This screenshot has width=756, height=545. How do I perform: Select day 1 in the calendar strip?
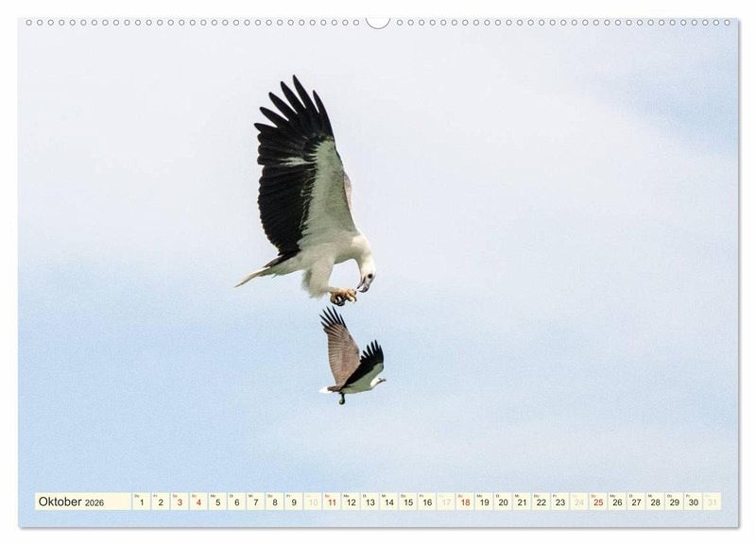[141, 502]
